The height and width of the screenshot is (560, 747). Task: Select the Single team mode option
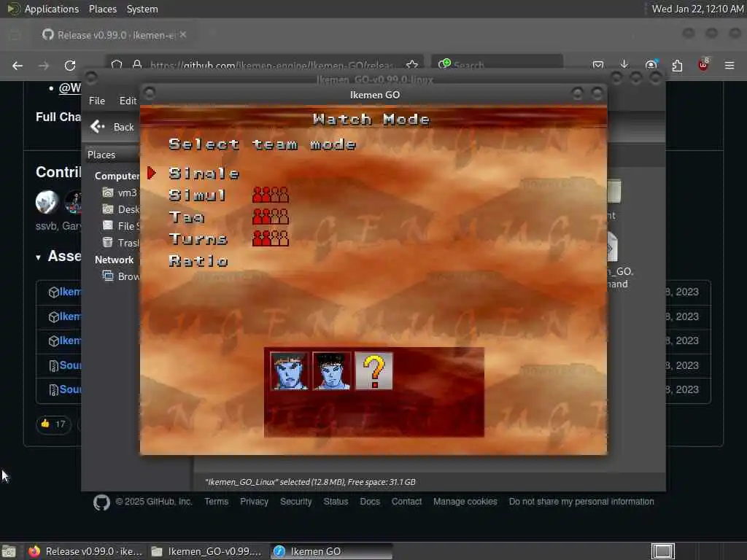204,174
